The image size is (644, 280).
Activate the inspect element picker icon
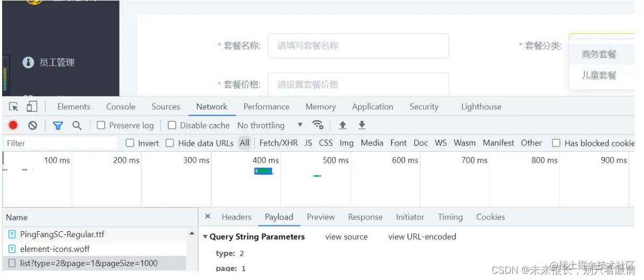click(x=14, y=107)
